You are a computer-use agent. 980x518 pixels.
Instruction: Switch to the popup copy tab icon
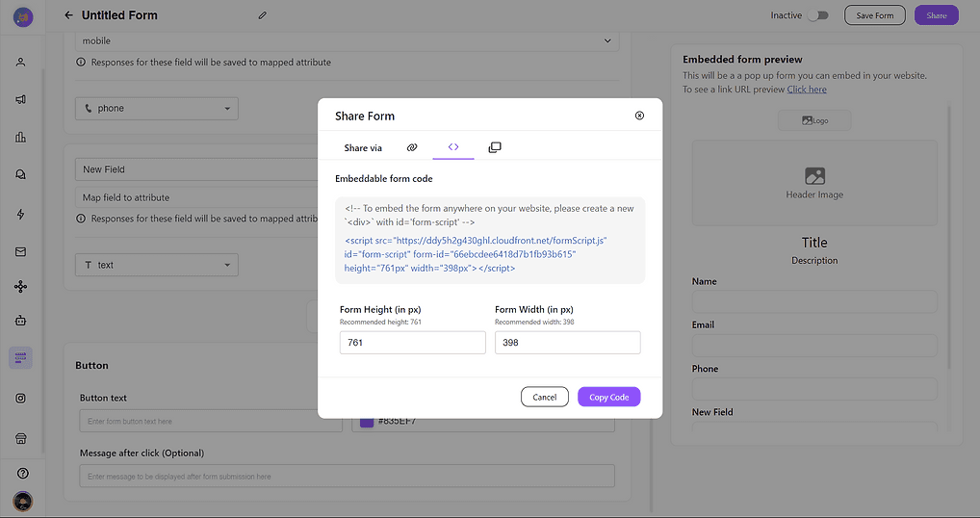(495, 147)
